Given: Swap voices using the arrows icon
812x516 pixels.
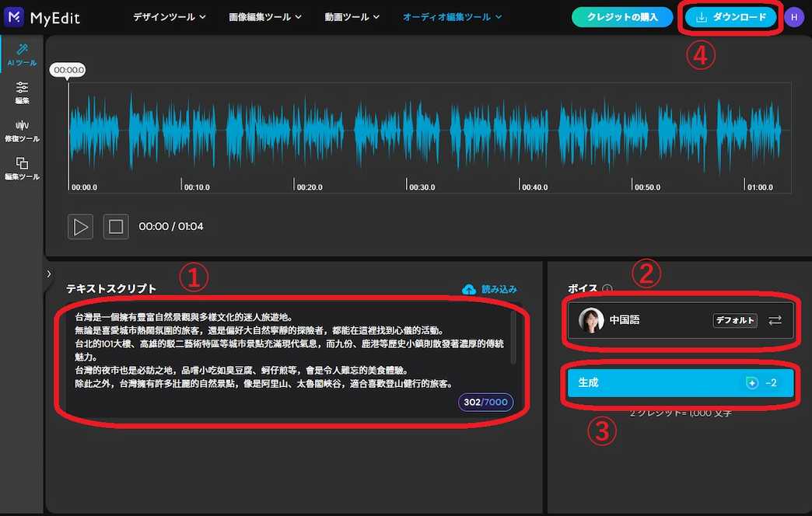Looking at the screenshot, I should (775, 320).
